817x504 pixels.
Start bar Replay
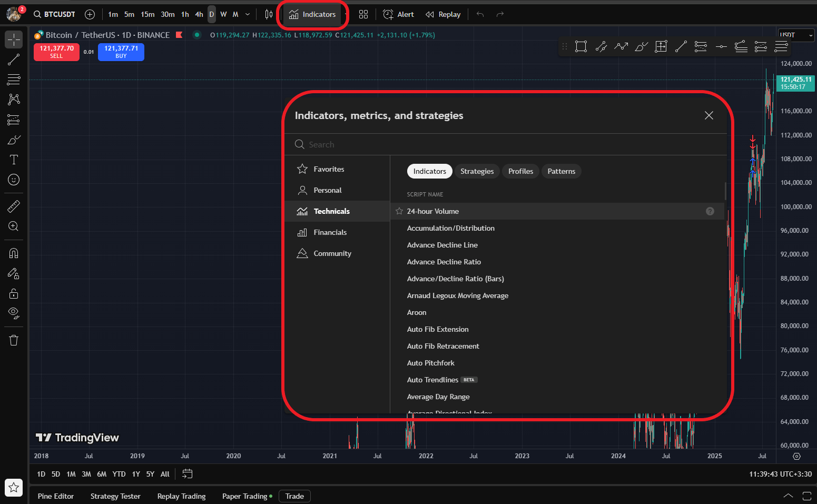pos(443,14)
